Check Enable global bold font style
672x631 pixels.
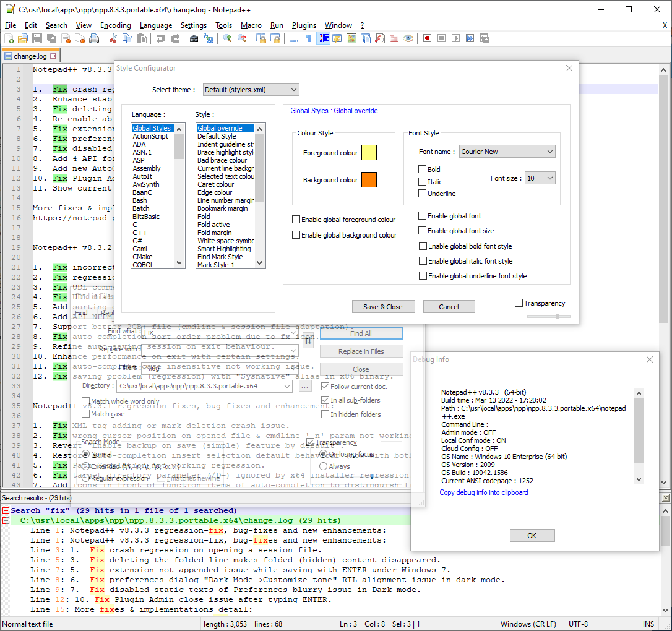423,246
